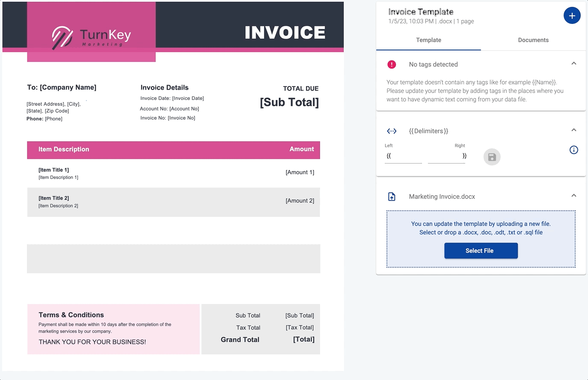588x380 pixels.
Task: Click the Select File button
Action: [481, 251]
